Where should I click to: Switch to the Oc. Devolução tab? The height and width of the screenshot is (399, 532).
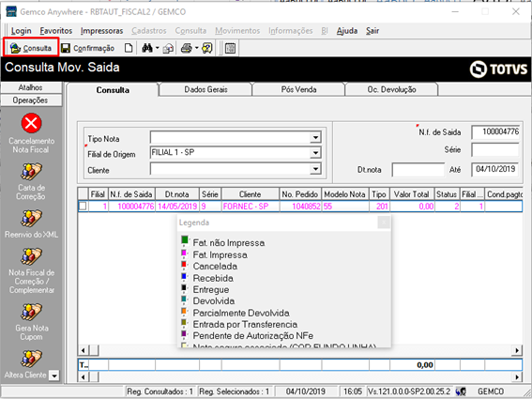[391, 89]
